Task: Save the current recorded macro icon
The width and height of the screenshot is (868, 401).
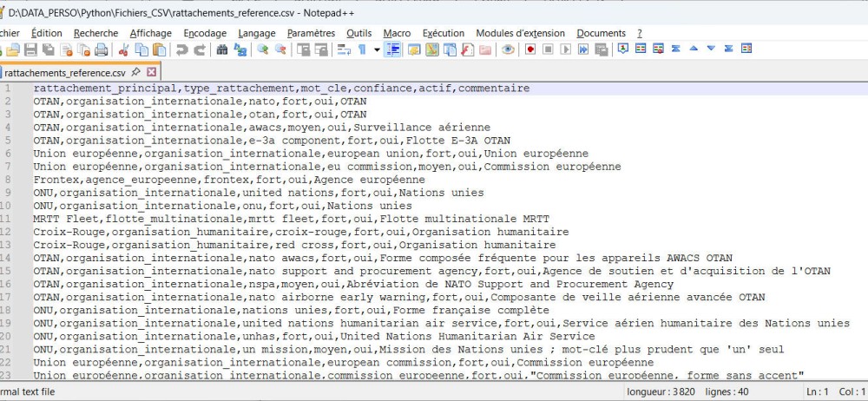Action: [x=602, y=49]
